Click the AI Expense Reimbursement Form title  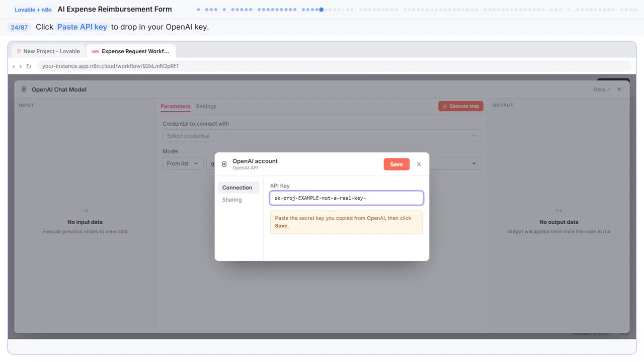click(x=115, y=9)
